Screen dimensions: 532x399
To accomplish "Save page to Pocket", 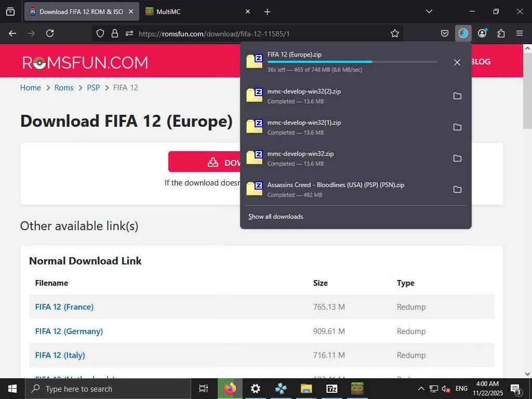I will tap(445, 33).
